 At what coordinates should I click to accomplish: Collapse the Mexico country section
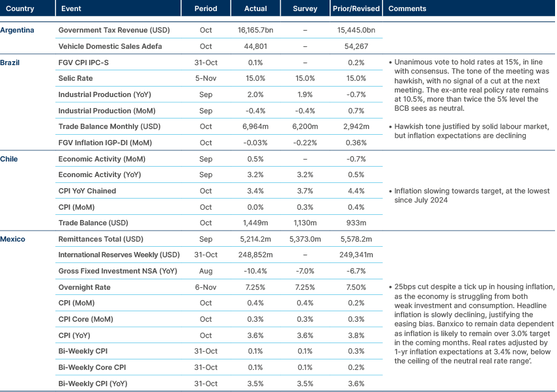point(14,239)
